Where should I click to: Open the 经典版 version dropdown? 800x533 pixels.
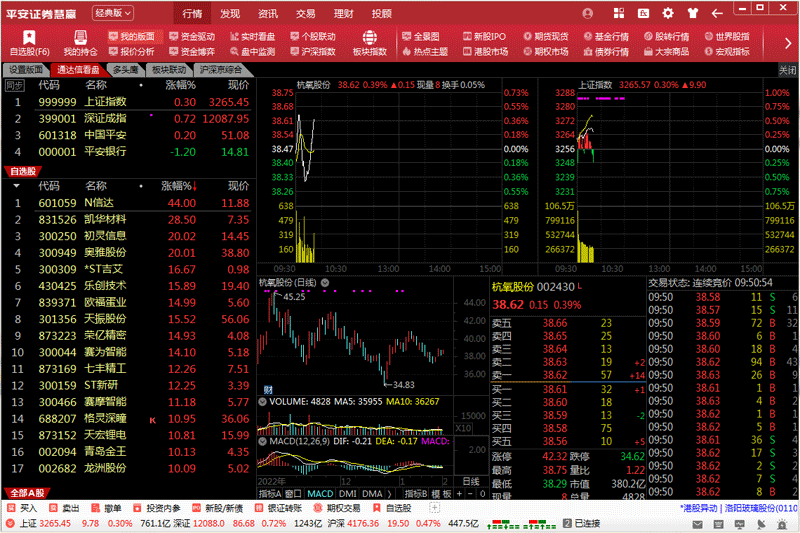click(113, 13)
